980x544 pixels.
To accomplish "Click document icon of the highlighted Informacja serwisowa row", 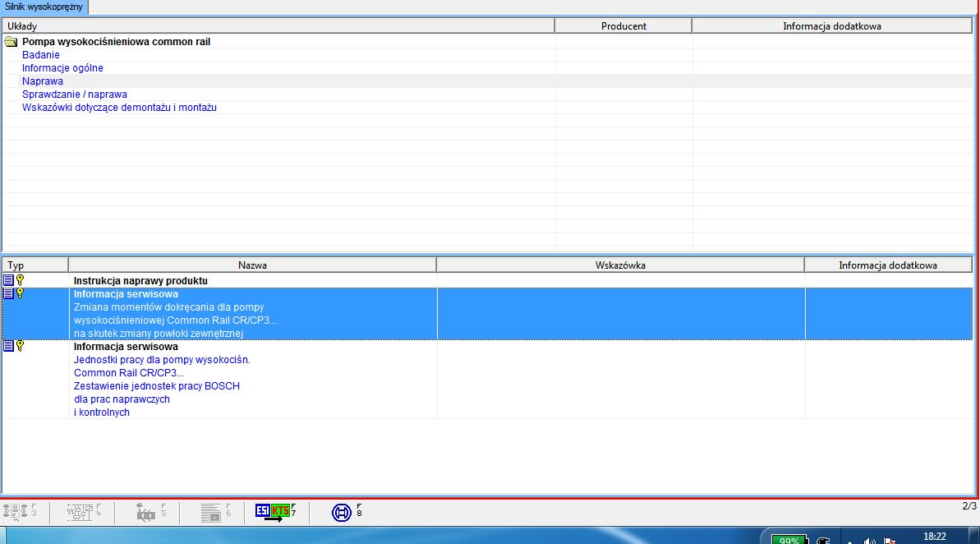I will 8,293.
